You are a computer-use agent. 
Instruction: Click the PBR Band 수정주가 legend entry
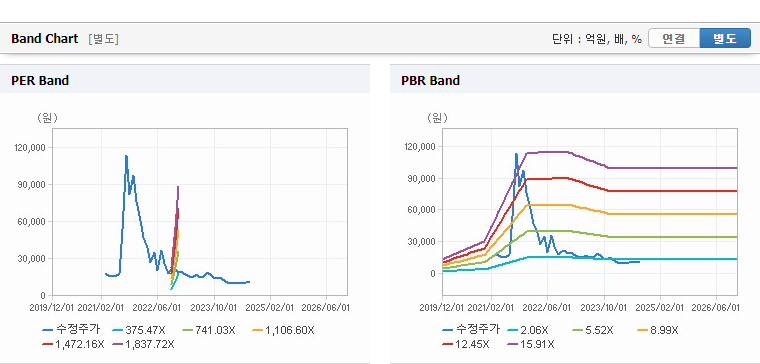[x=471, y=330]
